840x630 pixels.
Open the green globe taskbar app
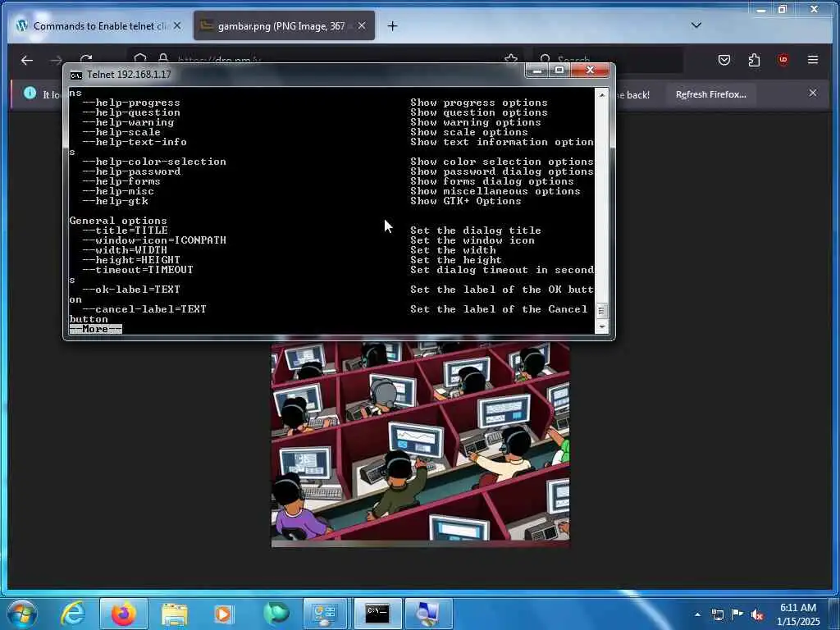coord(276,614)
